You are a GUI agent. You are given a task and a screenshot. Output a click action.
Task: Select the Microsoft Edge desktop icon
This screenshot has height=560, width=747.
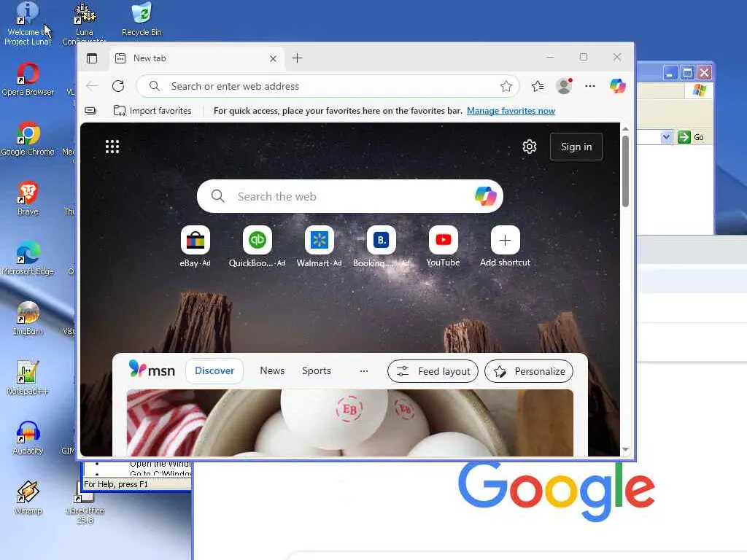pyautogui.click(x=28, y=259)
